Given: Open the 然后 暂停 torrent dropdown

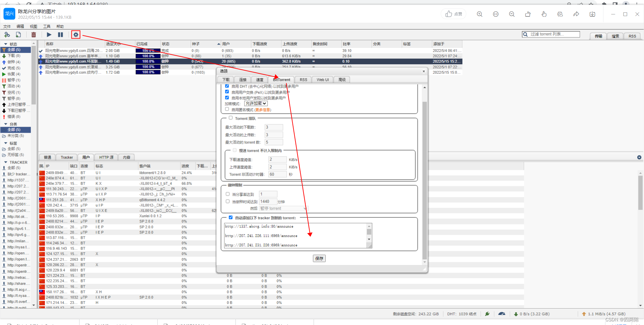Looking at the screenshot, I should pos(283,208).
